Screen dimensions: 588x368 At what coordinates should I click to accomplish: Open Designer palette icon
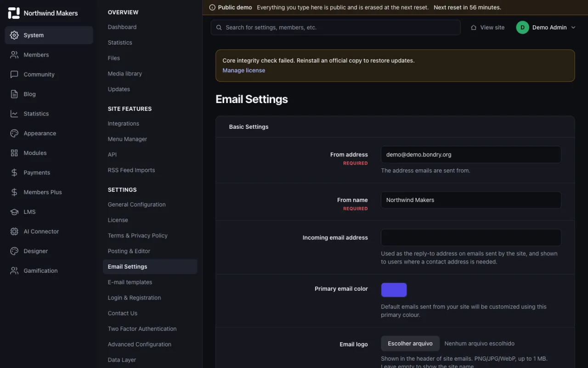(14, 251)
